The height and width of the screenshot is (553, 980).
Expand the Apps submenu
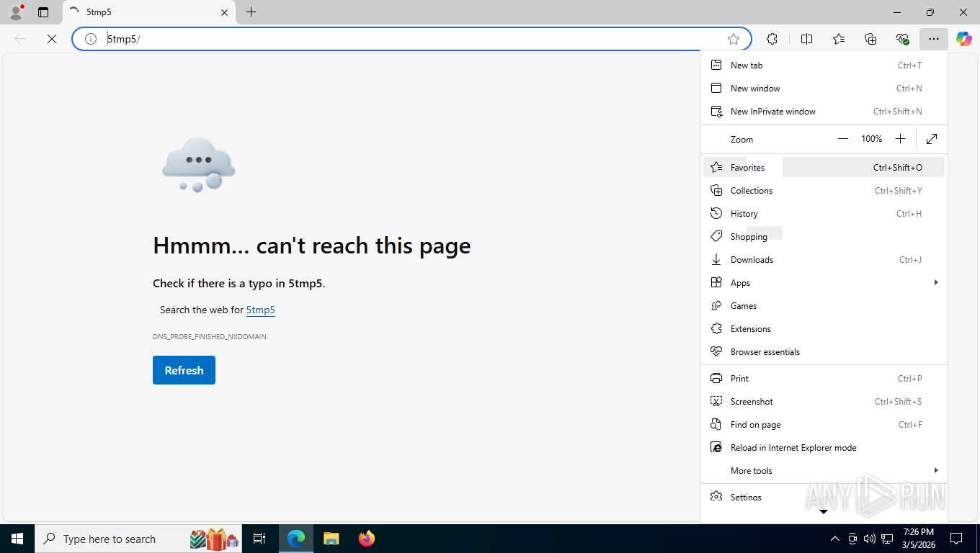click(824, 283)
